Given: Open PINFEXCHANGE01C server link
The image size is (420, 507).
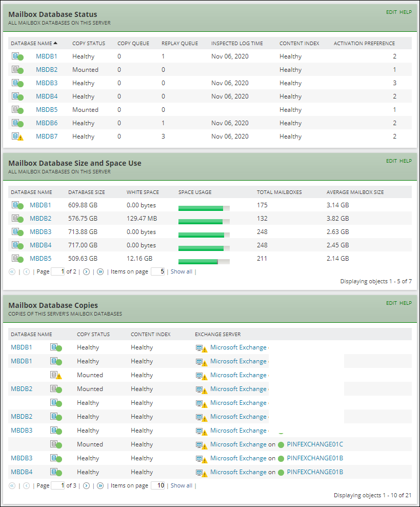Looking at the screenshot, I should pyautogui.click(x=315, y=444).
